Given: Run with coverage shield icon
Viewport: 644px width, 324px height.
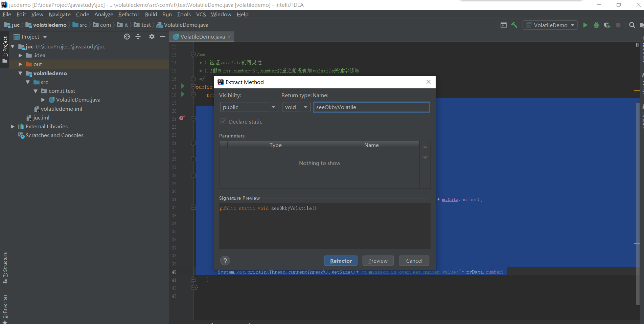Looking at the screenshot, I should (x=607, y=25).
